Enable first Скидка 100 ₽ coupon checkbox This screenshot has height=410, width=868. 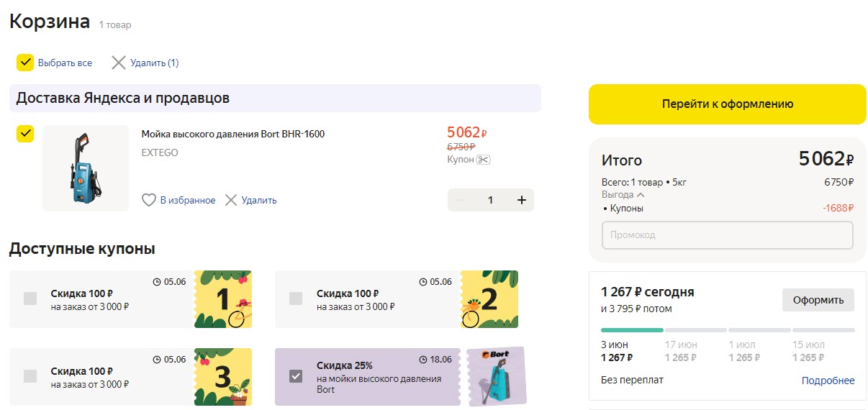pyautogui.click(x=30, y=299)
